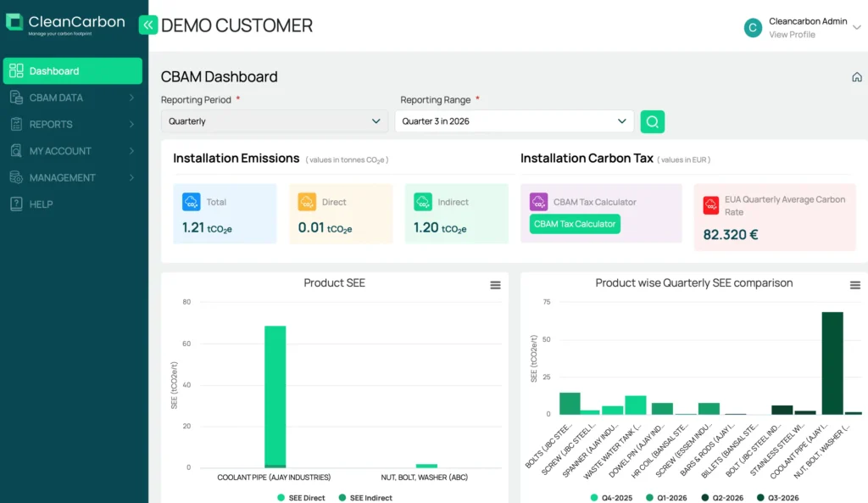Open the Quarterly SEE comparison chart menu
The width and height of the screenshot is (868, 503).
click(x=855, y=285)
